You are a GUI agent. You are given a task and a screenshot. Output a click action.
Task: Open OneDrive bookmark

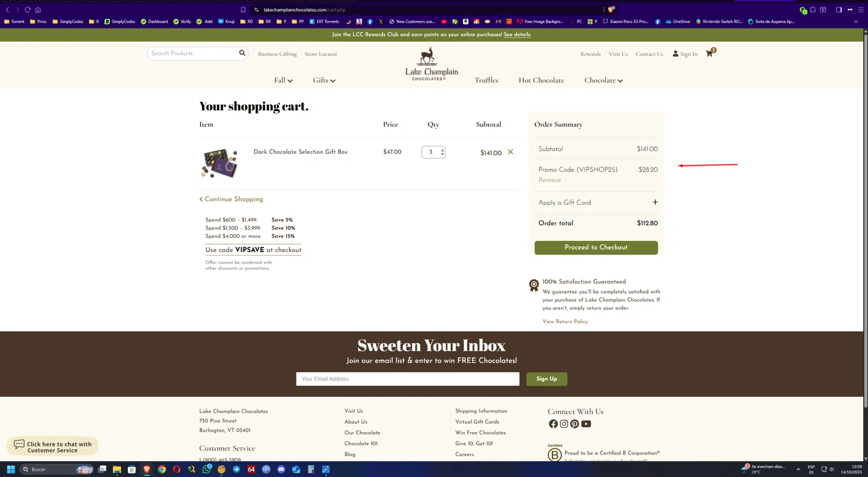pos(678,21)
